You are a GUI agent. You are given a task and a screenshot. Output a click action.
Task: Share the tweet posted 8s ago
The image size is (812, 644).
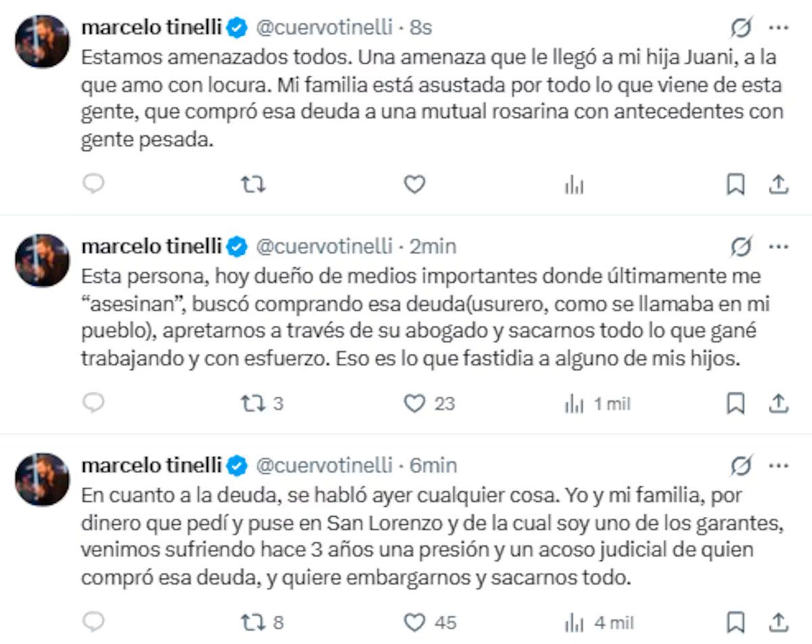pos(779,184)
